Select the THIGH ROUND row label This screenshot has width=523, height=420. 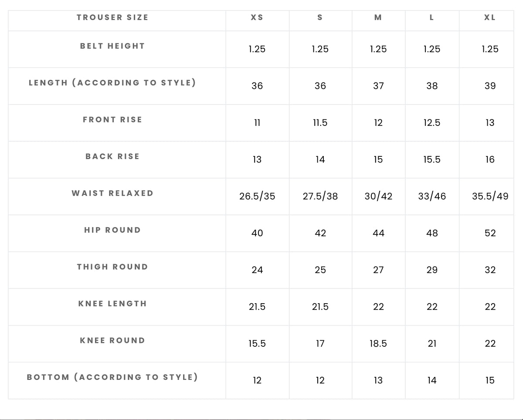tap(112, 267)
